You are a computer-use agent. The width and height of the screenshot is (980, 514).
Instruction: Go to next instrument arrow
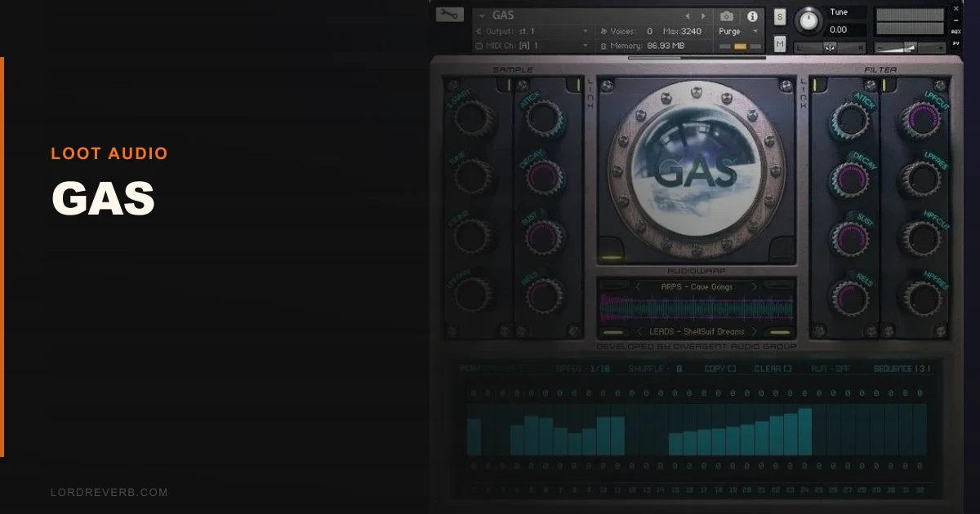pos(703,16)
